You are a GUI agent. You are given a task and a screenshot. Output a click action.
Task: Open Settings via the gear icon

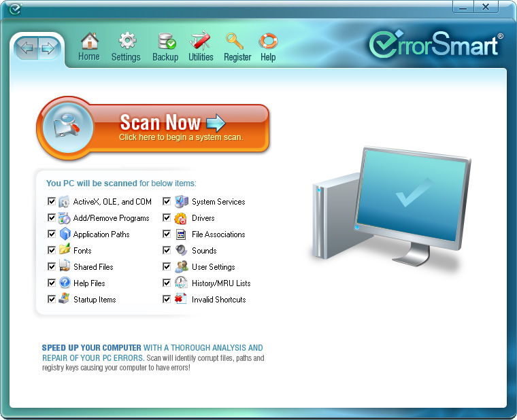tap(127, 41)
